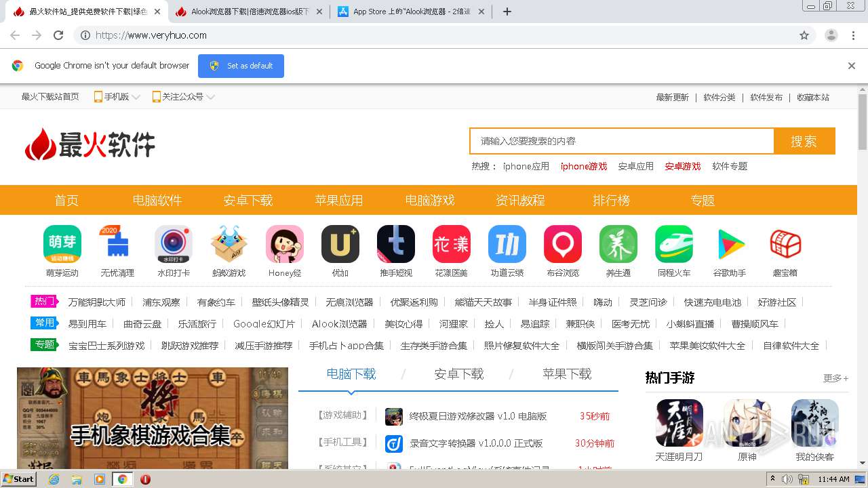The width and height of the screenshot is (868, 488).
Task: Open the 排行榜 navigation menu
Action: click(612, 200)
